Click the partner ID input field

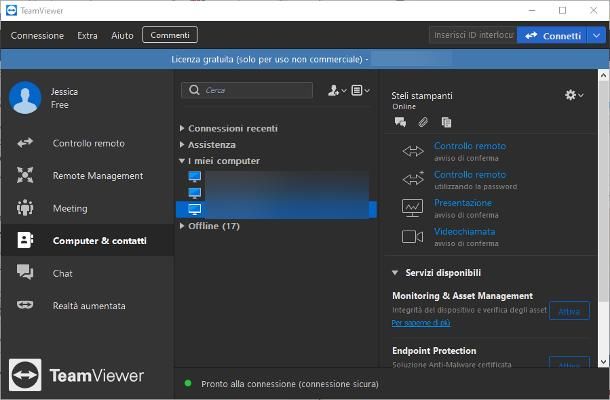point(473,35)
